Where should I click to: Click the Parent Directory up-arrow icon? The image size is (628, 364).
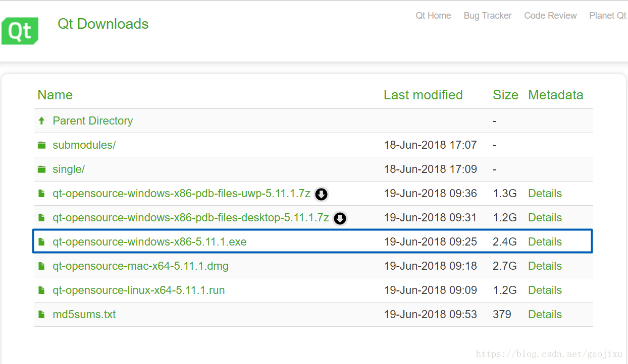41,121
